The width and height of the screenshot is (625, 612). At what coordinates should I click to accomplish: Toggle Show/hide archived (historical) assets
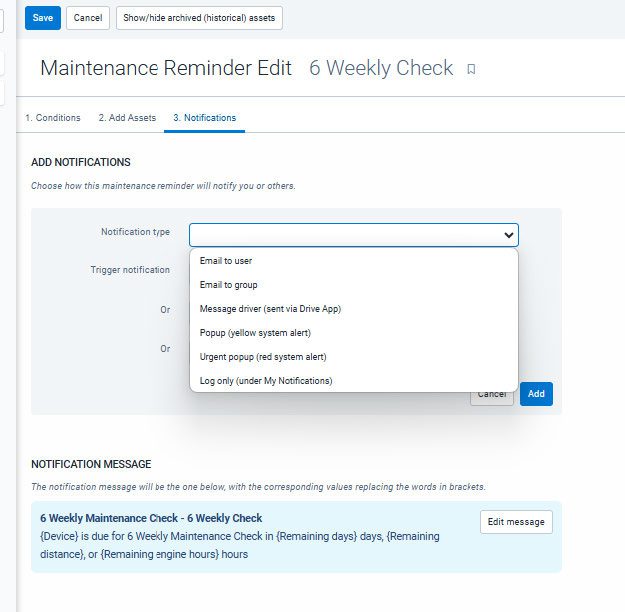(200, 18)
